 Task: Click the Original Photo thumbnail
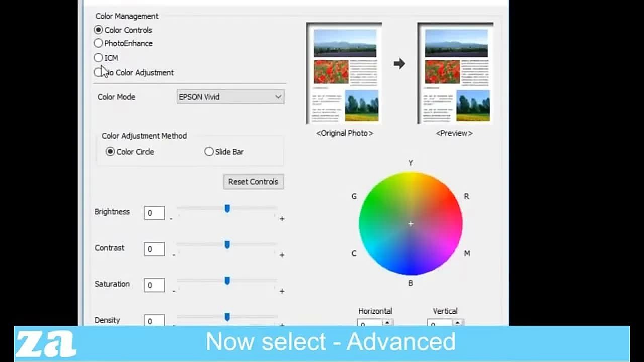tap(344, 73)
